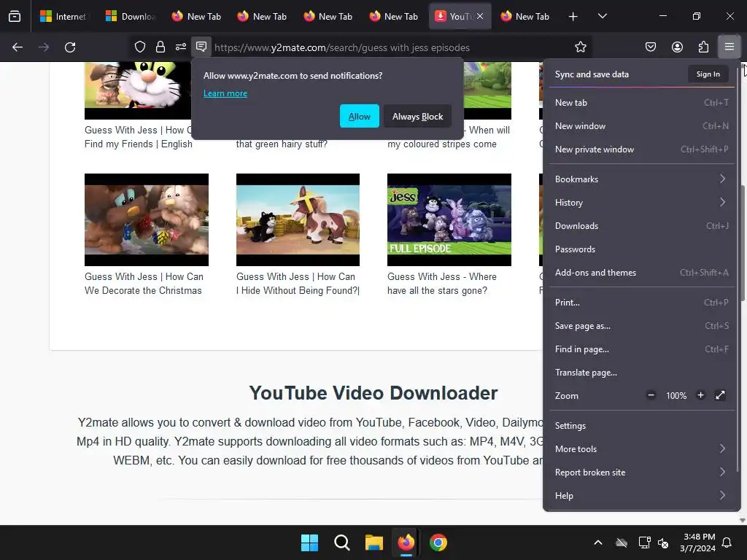List all tabs with dropdown arrow
Image resolution: width=747 pixels, height=560 pixels.
[602, 17]
